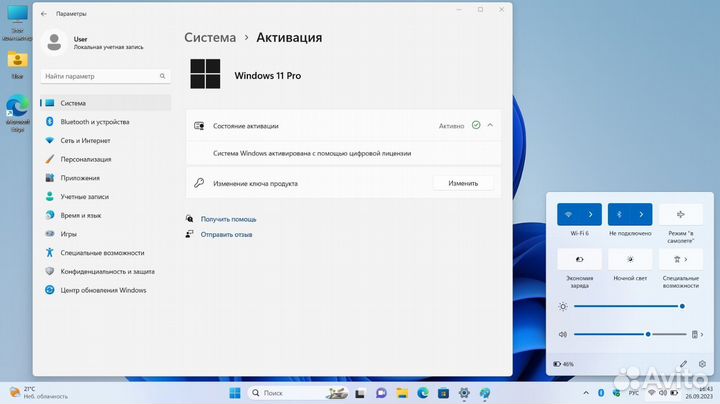Viewport: 720px width, 404px height.
Task: Toggle the Wi-Fi quick setting
Action: 568,214
